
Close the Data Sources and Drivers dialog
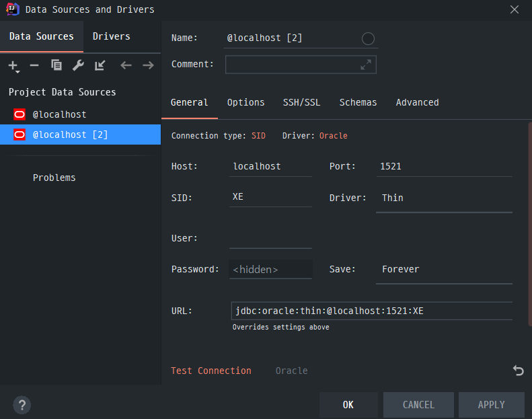pyautogui.click(x=515, y=9)
